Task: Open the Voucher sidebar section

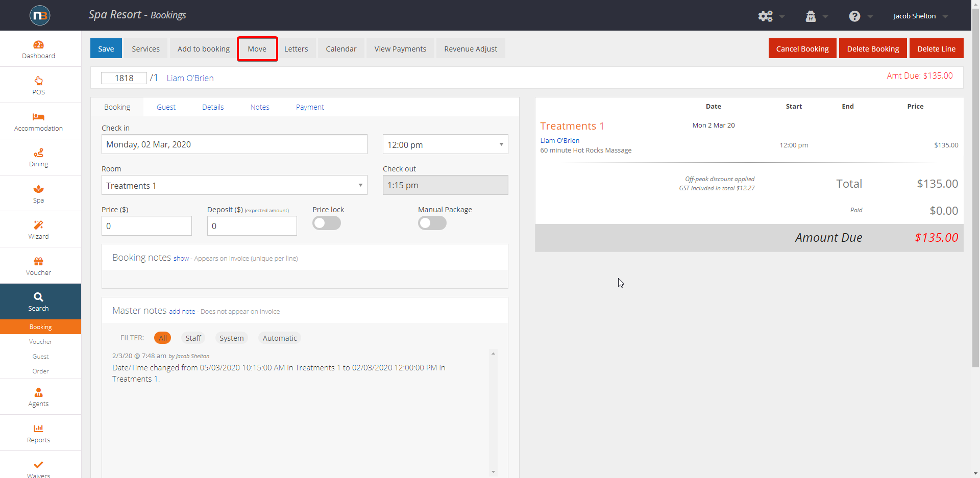Action: click(x=38, y=266)
